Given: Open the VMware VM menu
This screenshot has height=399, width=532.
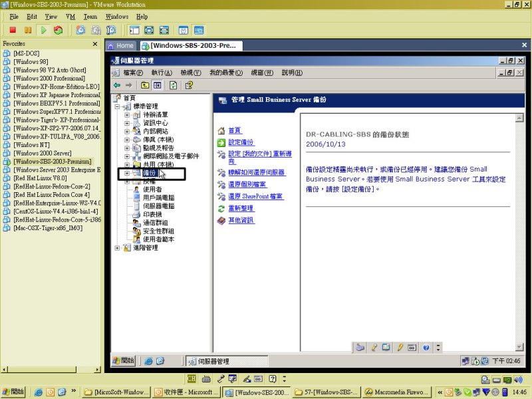Looking at the screenshot, I should (x=70, y=17).
